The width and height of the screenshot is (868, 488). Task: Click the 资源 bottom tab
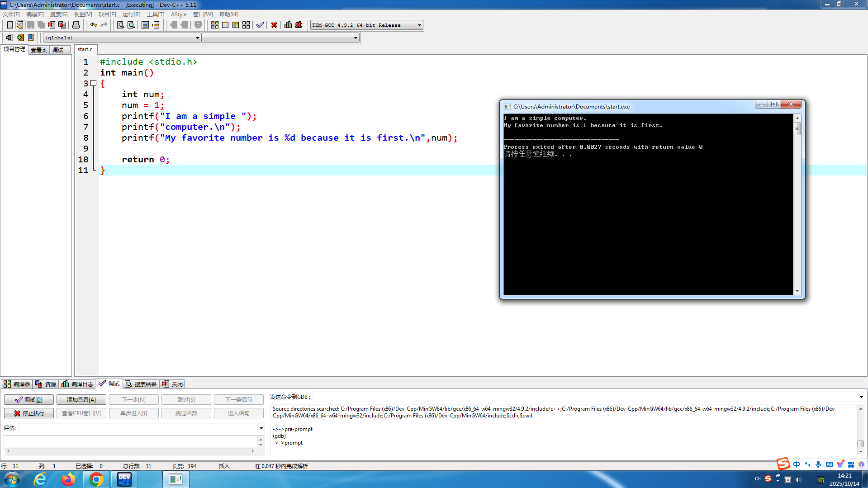[x=46, y=384]
